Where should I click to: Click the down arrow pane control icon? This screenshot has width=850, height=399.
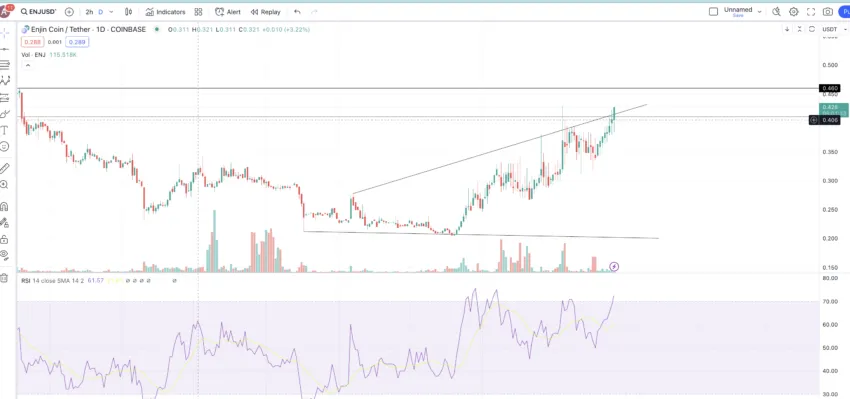[787, 29]
